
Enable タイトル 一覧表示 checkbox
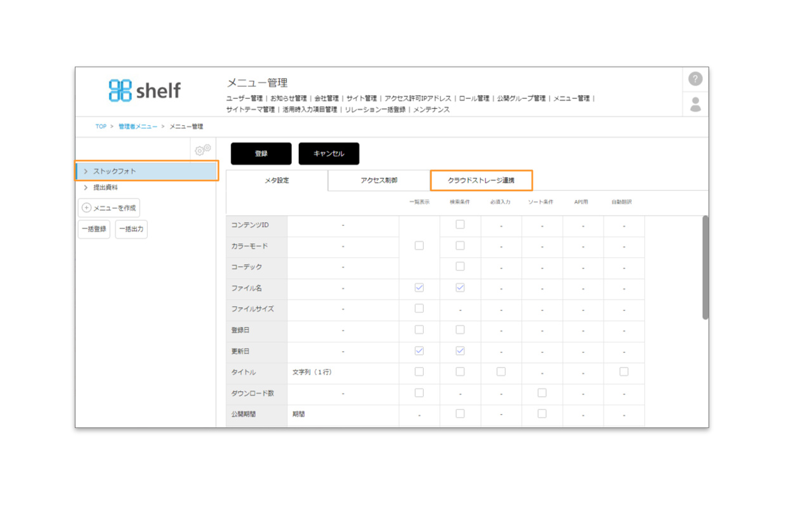pyautogui.click(x=419, y=371)
